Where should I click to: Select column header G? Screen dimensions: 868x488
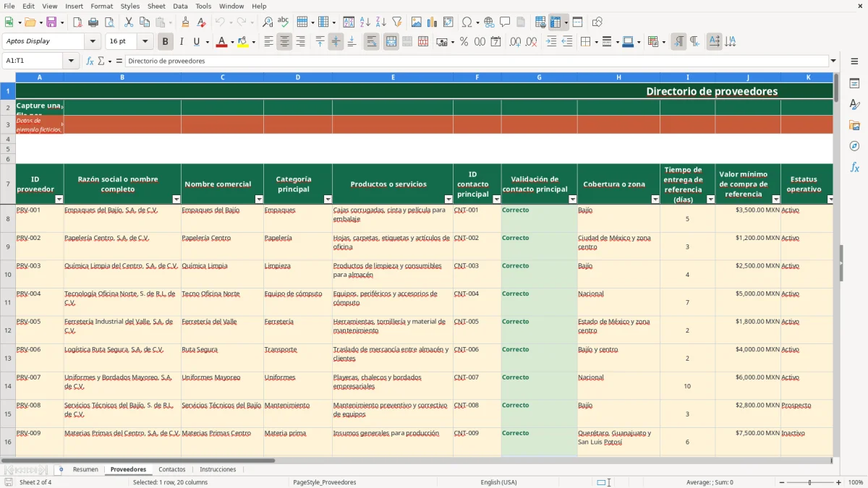tap(539, 77)
